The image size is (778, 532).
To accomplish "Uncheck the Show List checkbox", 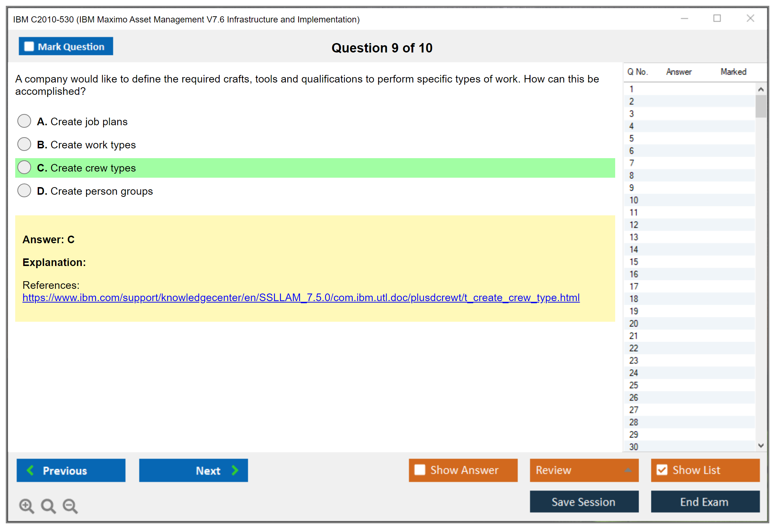I will [x=662, y=470].
